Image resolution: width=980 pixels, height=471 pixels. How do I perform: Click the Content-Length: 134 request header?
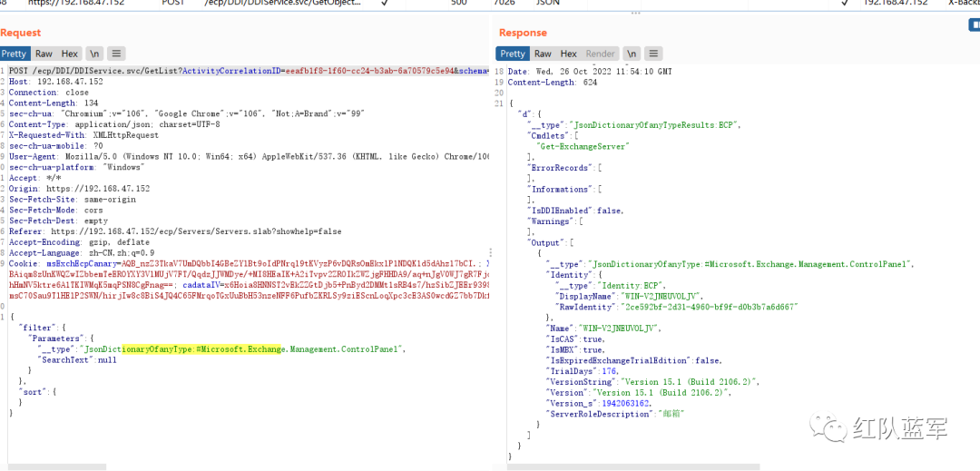[x=54, y=103]
